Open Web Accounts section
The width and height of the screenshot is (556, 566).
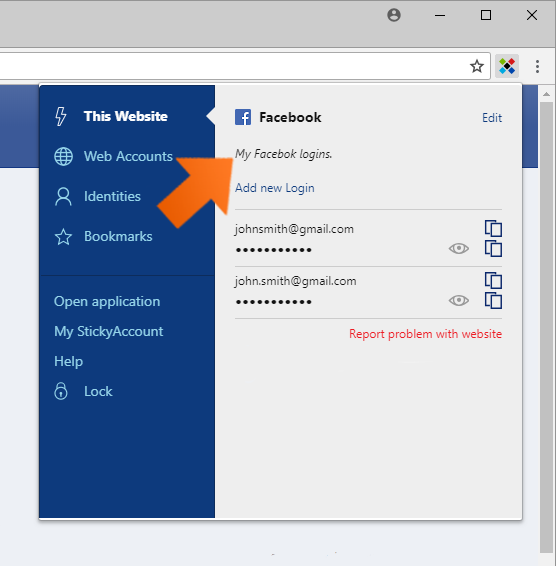[128, 156]
